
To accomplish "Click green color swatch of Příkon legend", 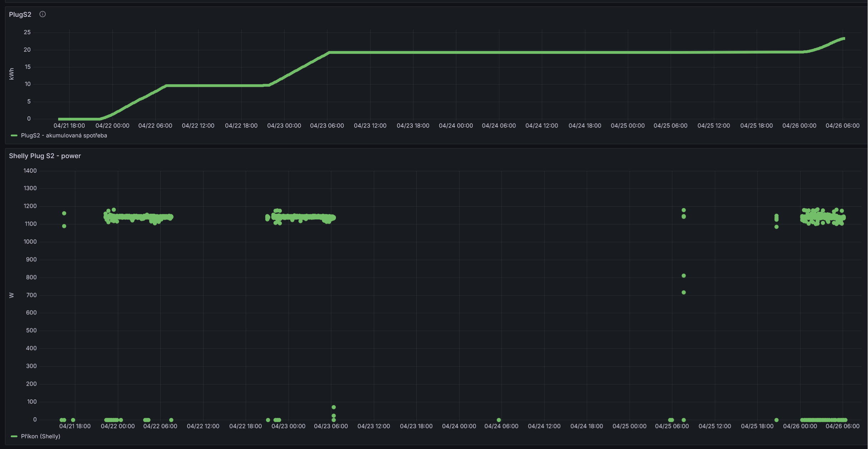I will click(x=14, y=437).
